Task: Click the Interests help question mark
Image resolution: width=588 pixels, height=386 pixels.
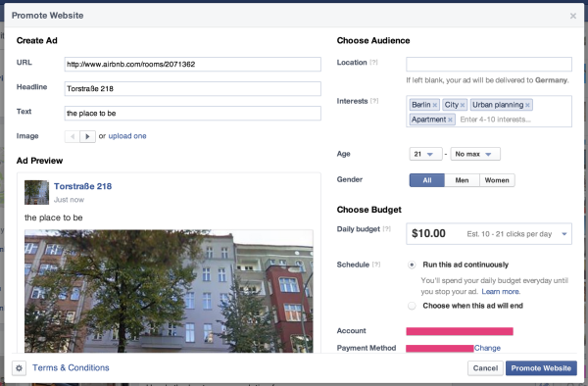Action: tap(374, 101)
